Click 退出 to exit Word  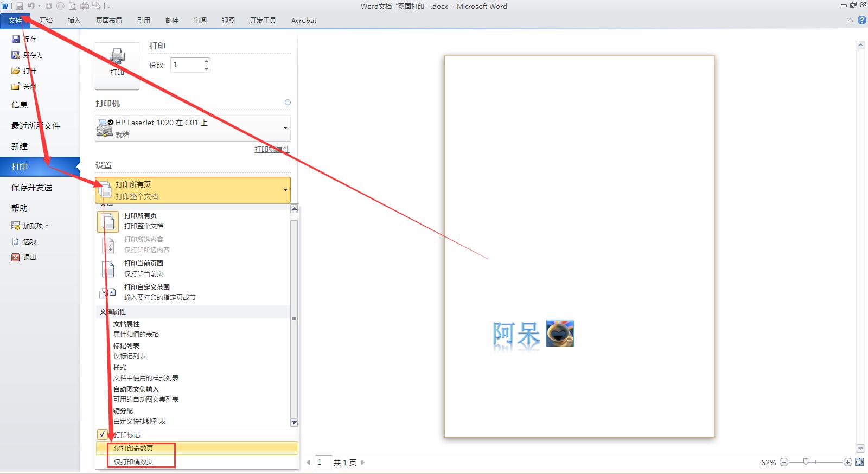point(24,257)
